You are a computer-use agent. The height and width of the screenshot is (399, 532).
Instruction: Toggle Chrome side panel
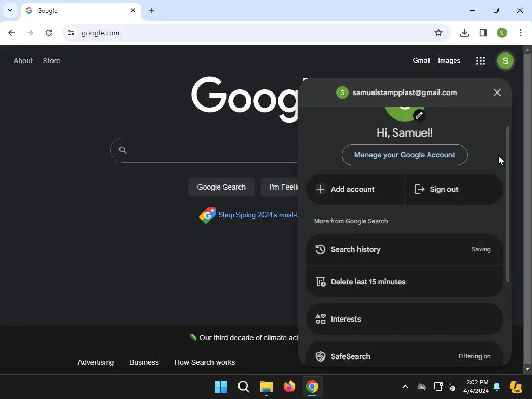click(x=483, y=33)
